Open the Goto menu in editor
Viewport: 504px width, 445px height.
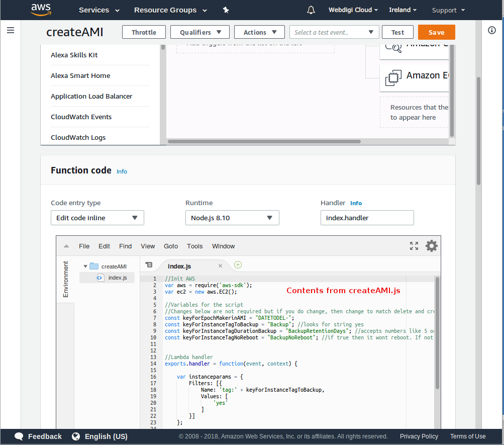coord(171,246)
